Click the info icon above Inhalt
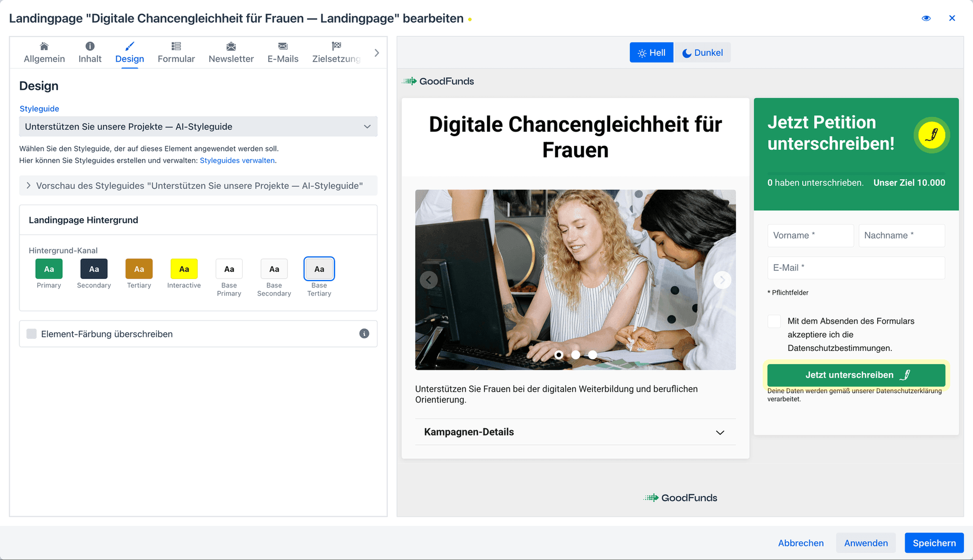 [x=90, y=46]
